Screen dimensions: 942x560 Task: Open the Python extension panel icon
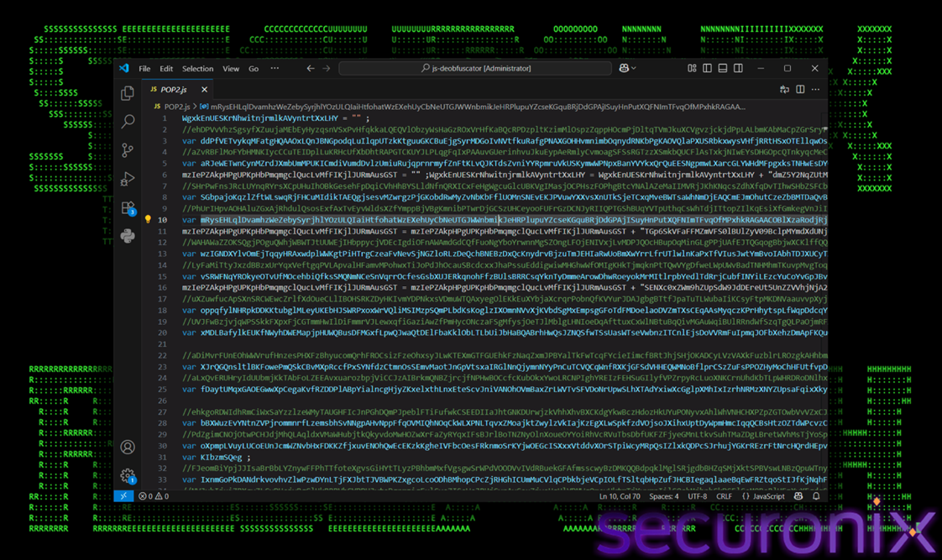point(128,236)
